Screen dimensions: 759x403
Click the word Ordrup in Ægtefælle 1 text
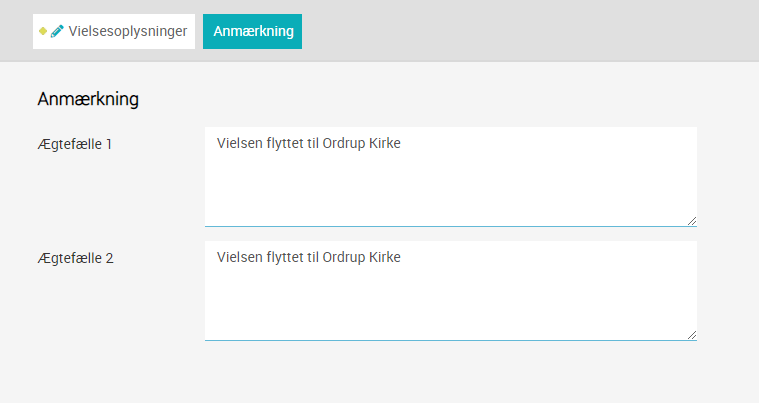pos(344,143)
